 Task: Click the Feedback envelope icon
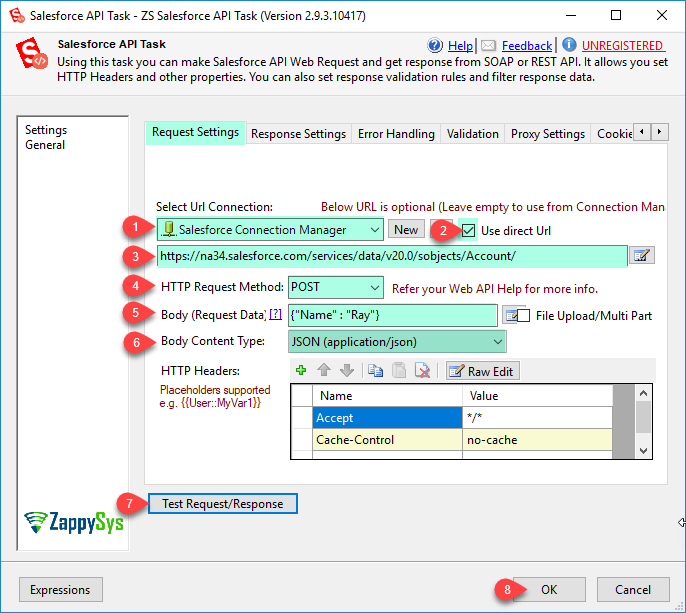pos(488,46)
